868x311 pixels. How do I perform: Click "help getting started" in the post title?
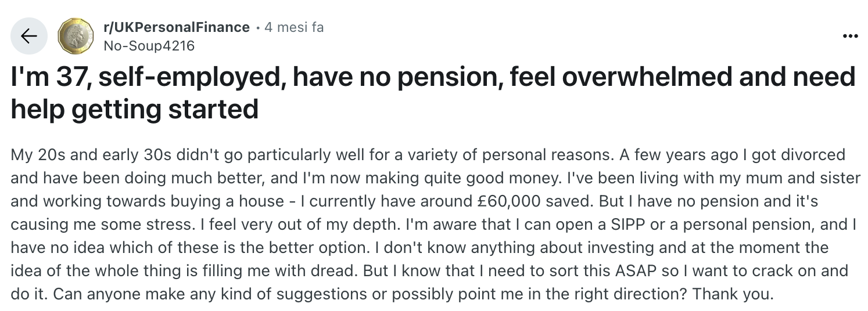[134, 109]
